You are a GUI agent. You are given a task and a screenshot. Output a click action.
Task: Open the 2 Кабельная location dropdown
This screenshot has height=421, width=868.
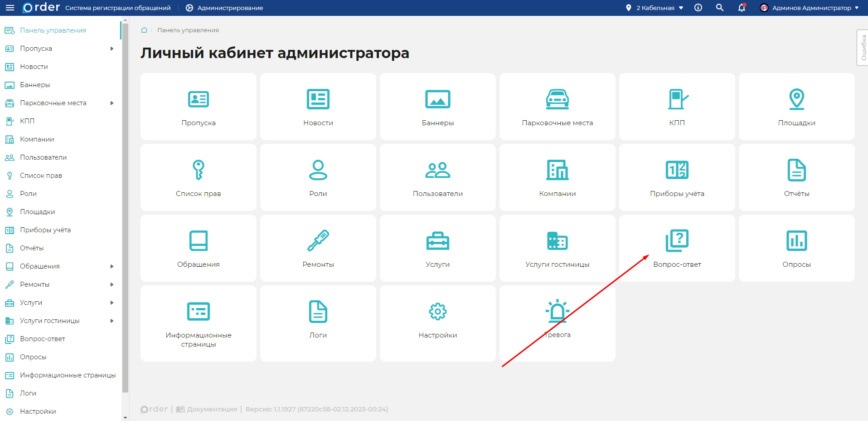pyautogui.click(x=655, y=8)
